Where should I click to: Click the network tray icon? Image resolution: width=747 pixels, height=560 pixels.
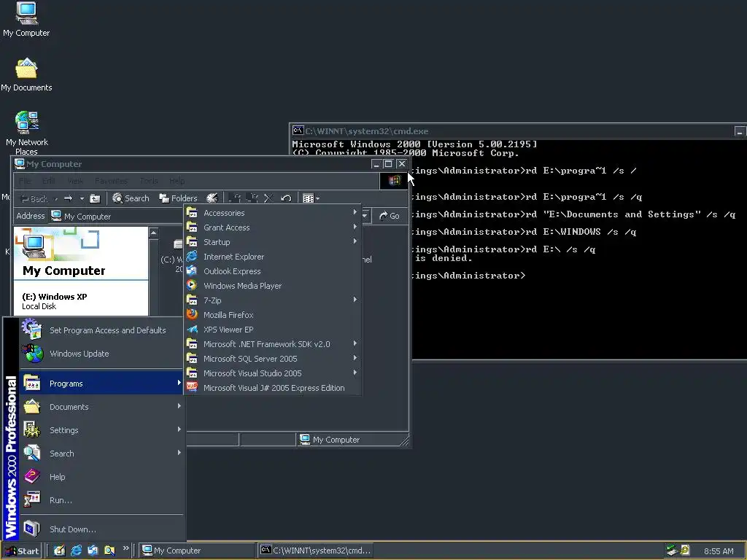click(x=672, y=551)
